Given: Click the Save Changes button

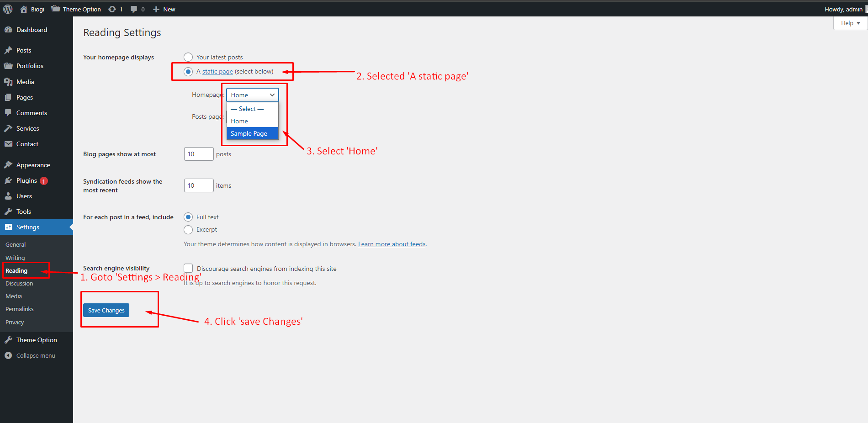Looking at the screenshot, I should 106,310.
